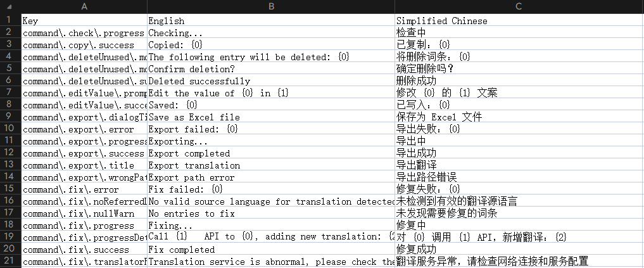This screenshot has width=644, height=268.
Task: Click the 'Key' header cell
Action: [84, 20]
